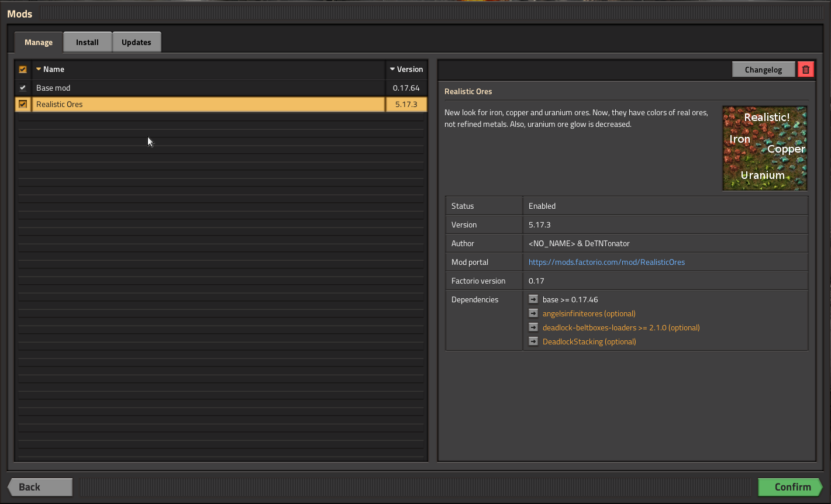
Task: Open the Updates tab
Action: pyautogui.click(x=136, y=42)
